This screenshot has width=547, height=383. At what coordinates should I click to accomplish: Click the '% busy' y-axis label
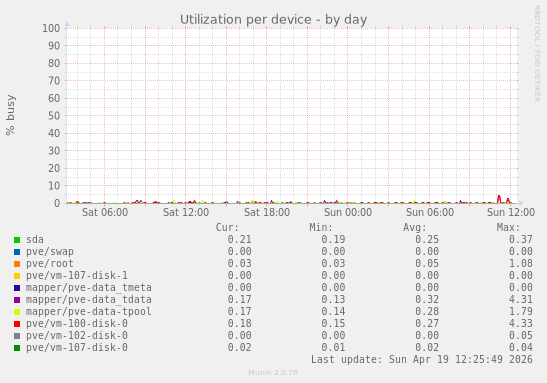click(10, 115)
